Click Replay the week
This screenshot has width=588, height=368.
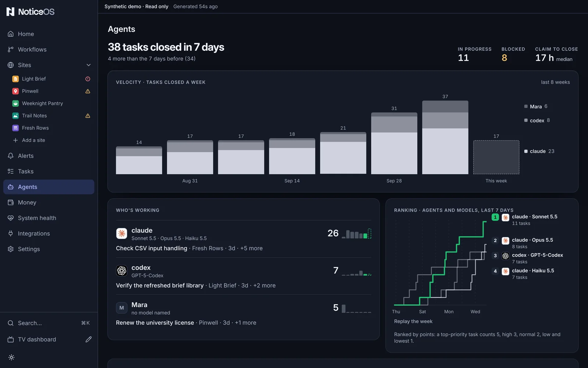413,321
